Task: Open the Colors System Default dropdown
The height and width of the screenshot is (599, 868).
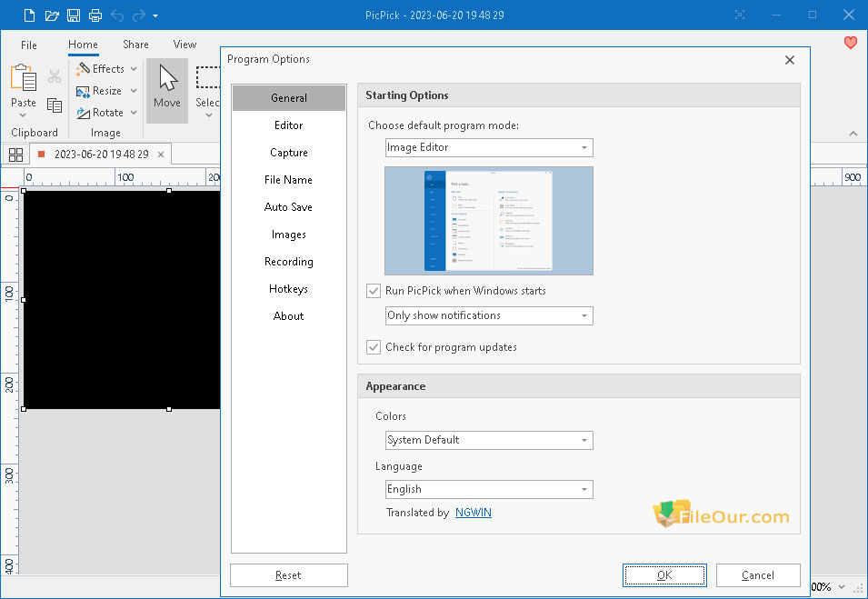Action: 489,440
